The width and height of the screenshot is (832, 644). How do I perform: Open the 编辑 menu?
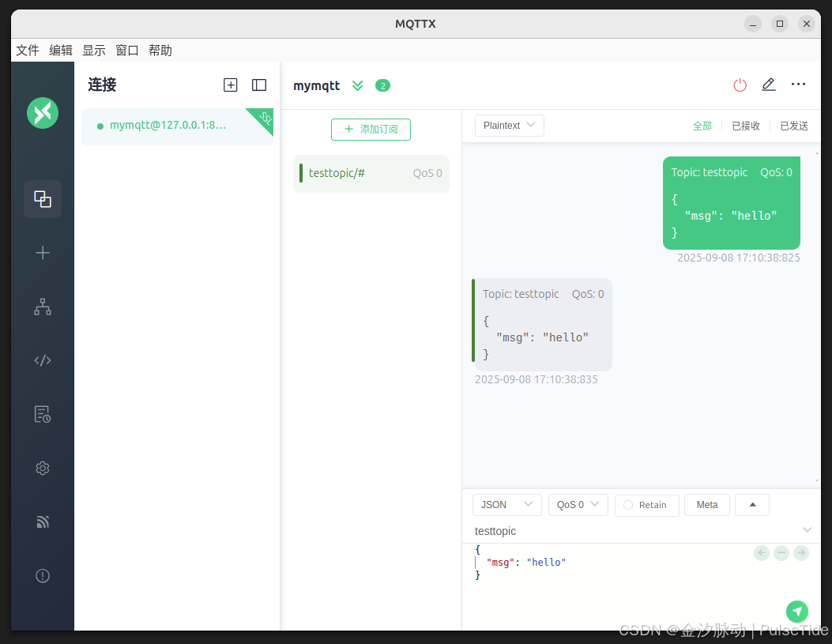click(x=61, y=51)
